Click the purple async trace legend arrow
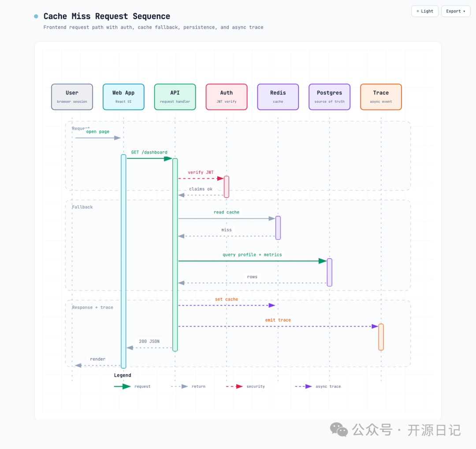The width and height of the screenshot is (476, 449). [x=304, y=386]
